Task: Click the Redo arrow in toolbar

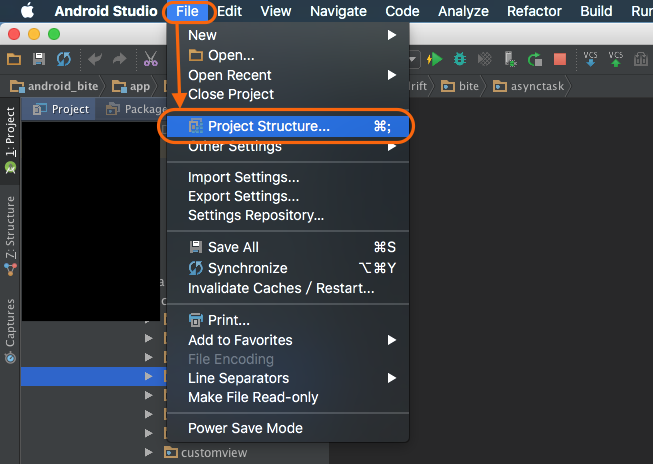Action: point(120,59)
